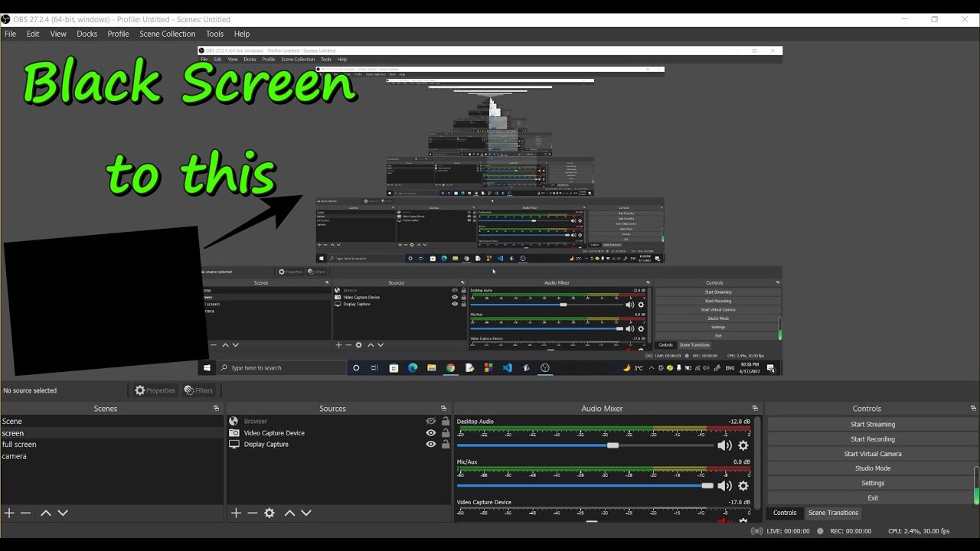This screenshot has width=980, height=551.
Task: Click Start Virtual Camera button
Action: pyautogui.click(x=873, y=454)
